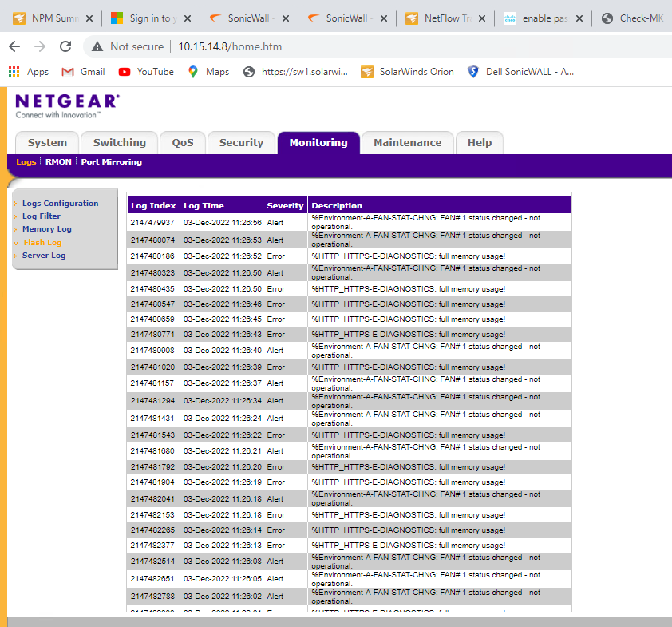Expand Logs Configuration in the sidebar
Image resolution: width=672 pixels, height=627 pixels.
pos(60,204)
